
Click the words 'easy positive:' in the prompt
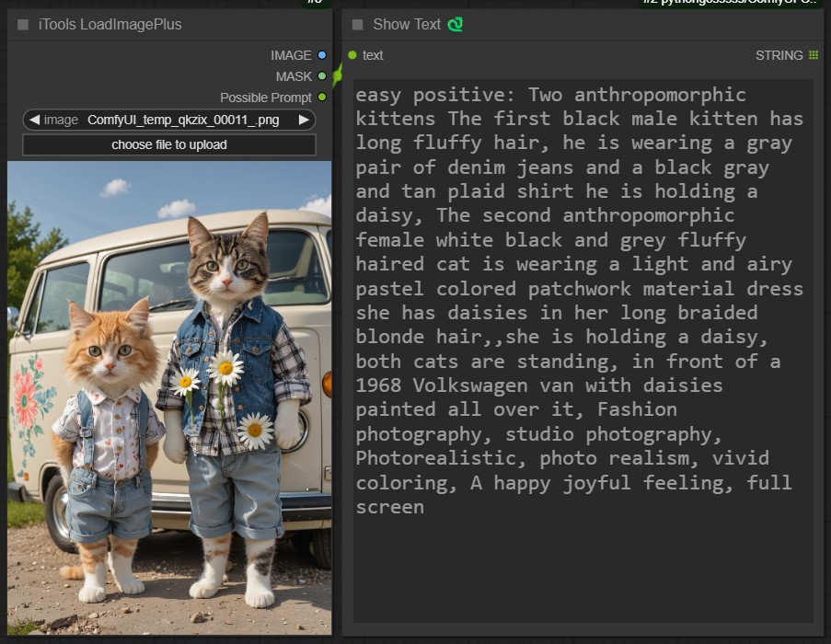(x=435, y=95)
